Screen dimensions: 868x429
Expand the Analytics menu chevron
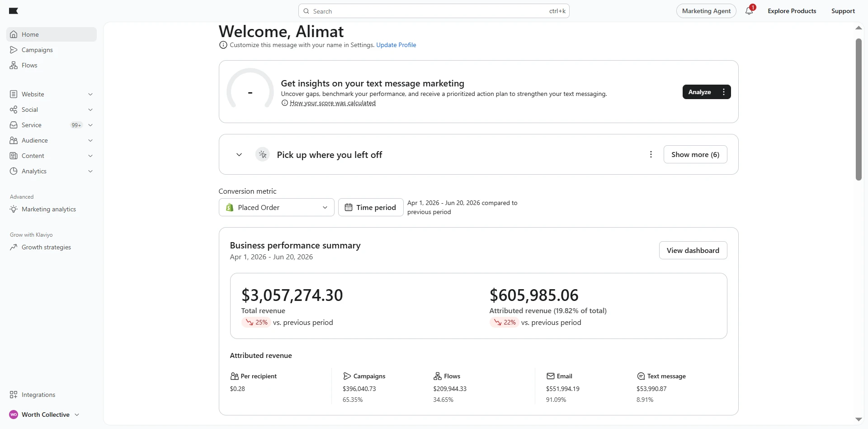pos(90,171)
